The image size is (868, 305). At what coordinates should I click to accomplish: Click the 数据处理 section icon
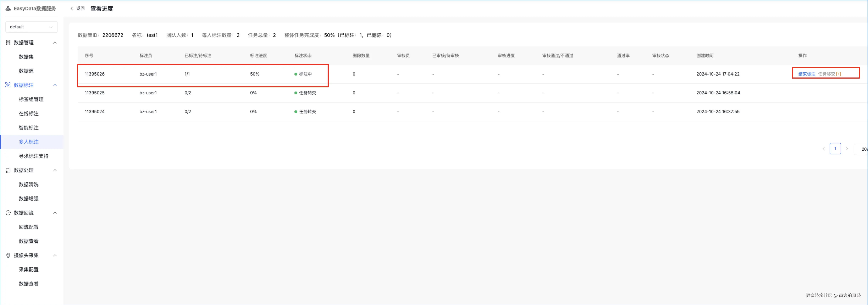coord(8,170)
